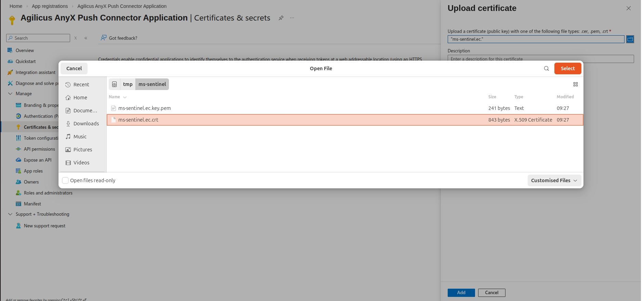Screen dimensions: 644x301
Task: Open API permissions page
Action: (x=39, y=149)
